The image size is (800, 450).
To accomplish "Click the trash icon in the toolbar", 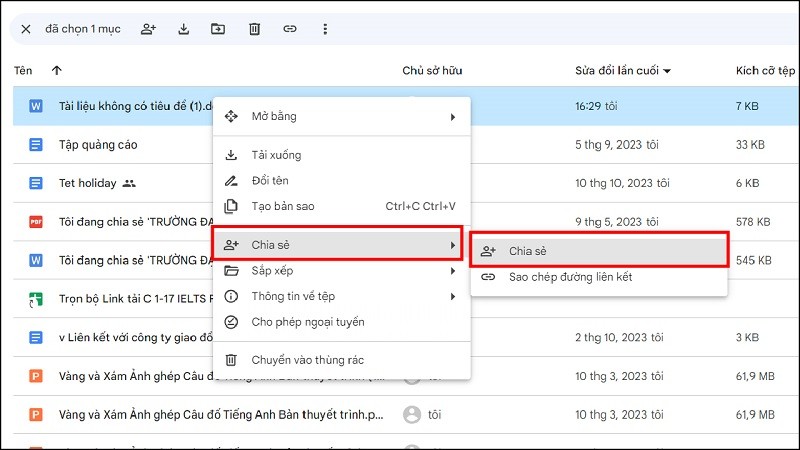I will 254,29.
